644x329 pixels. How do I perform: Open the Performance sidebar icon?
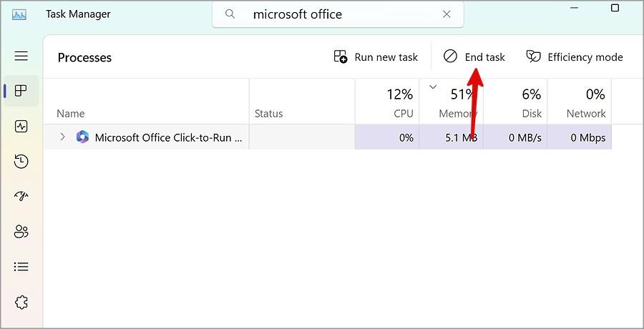point(21,127)
